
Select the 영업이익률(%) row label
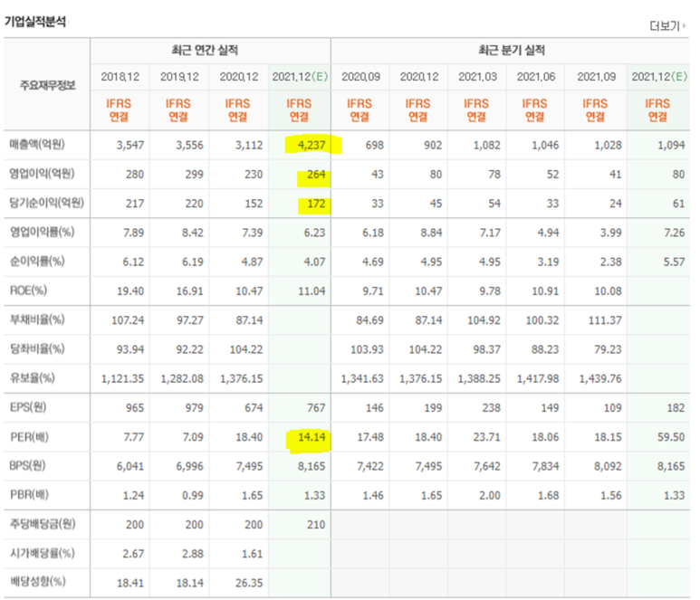(42, 232)
